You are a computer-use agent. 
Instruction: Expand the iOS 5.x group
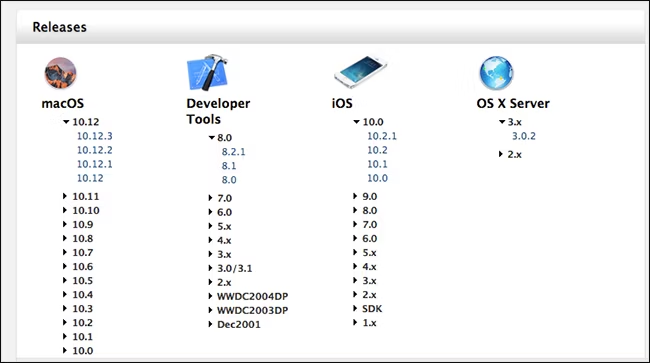click(355, 252)
